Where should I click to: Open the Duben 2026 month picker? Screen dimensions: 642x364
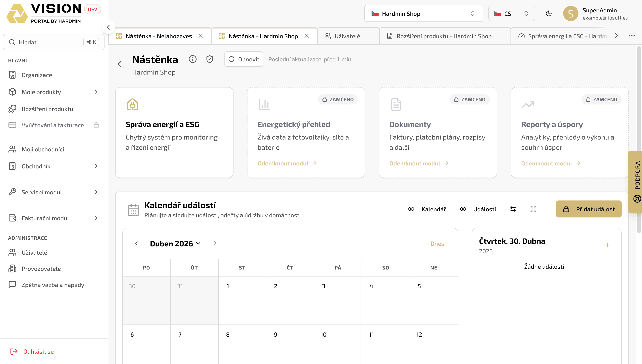coord(175,244)
